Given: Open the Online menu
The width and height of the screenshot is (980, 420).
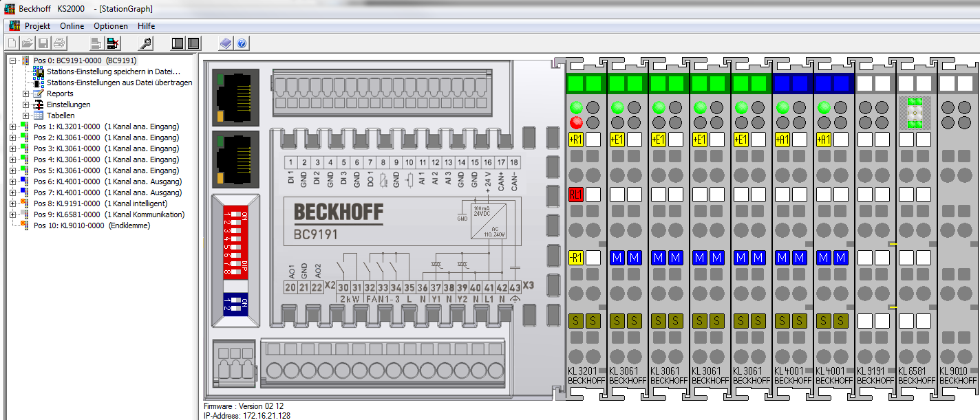Looking at the screenshot, I should point(72,26).
